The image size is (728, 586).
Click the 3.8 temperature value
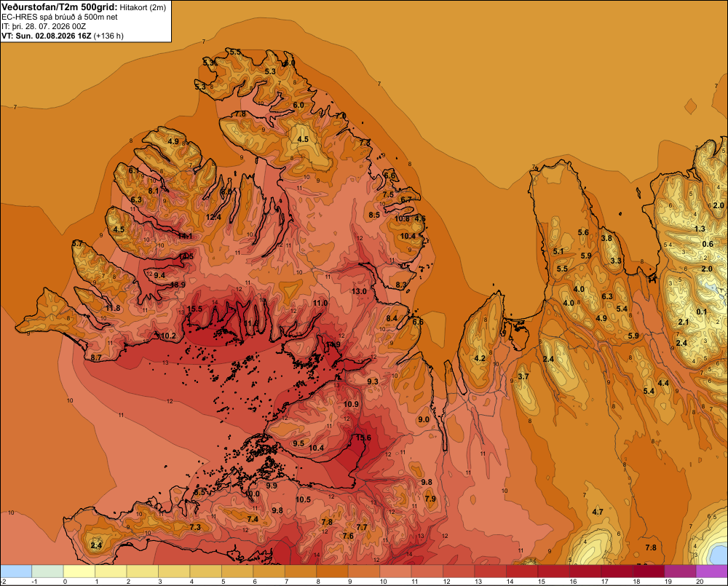[606, 238]
